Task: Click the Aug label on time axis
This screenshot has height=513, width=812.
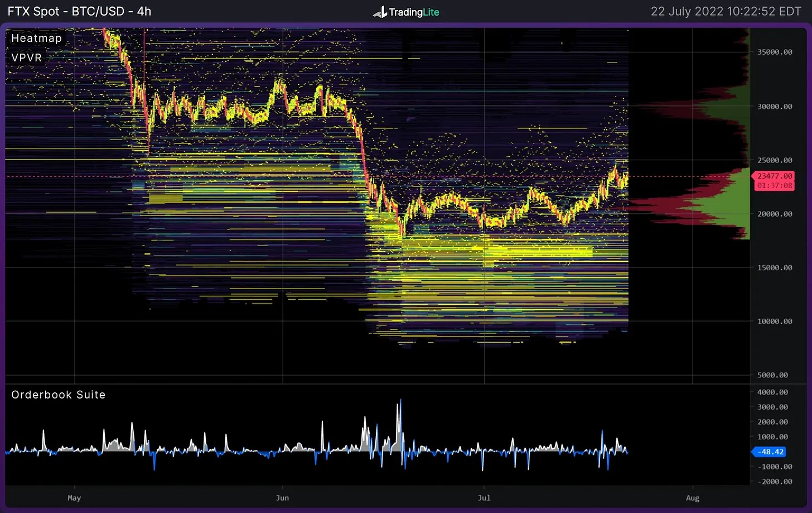Action: click(x=692, y=497)
